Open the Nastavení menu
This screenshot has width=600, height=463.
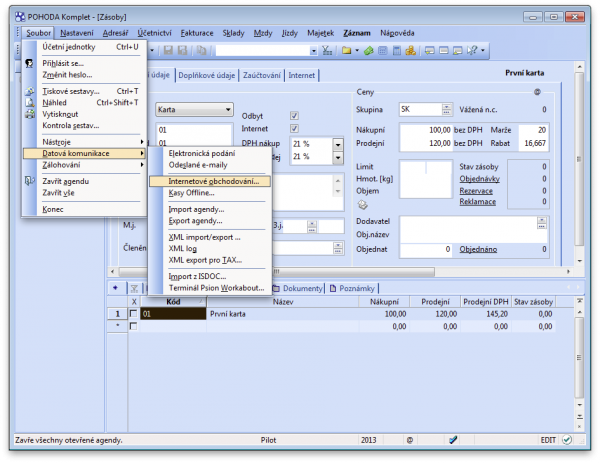[x=77, y=33]
